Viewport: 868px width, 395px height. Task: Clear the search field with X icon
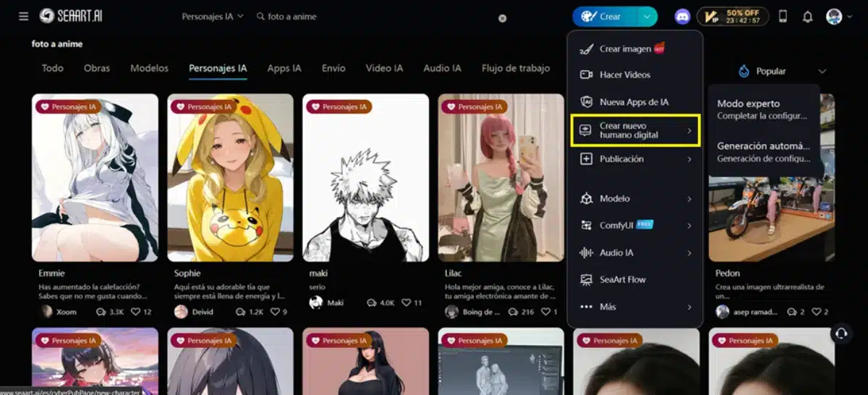(x=503, y=18)
